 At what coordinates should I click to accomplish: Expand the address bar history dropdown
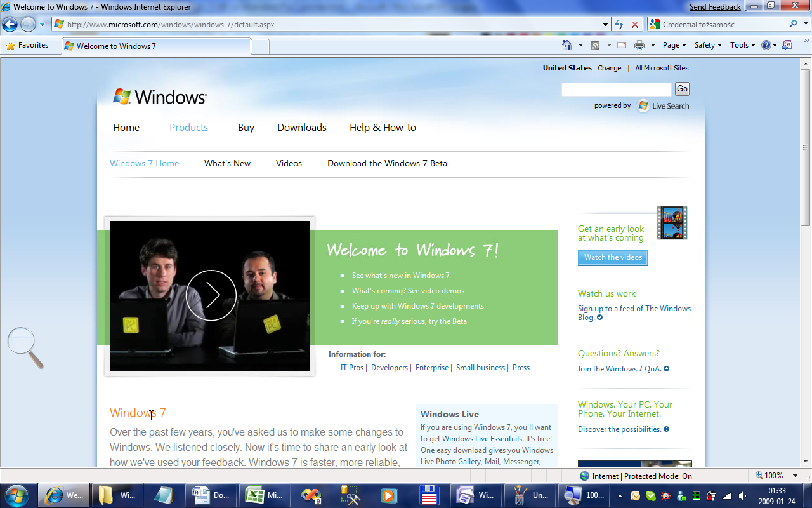click(x=605, y=25)
